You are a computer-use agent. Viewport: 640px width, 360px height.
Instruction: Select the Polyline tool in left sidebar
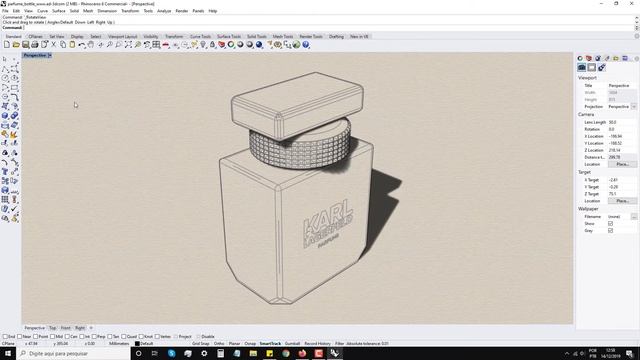(x=5, y=69)
